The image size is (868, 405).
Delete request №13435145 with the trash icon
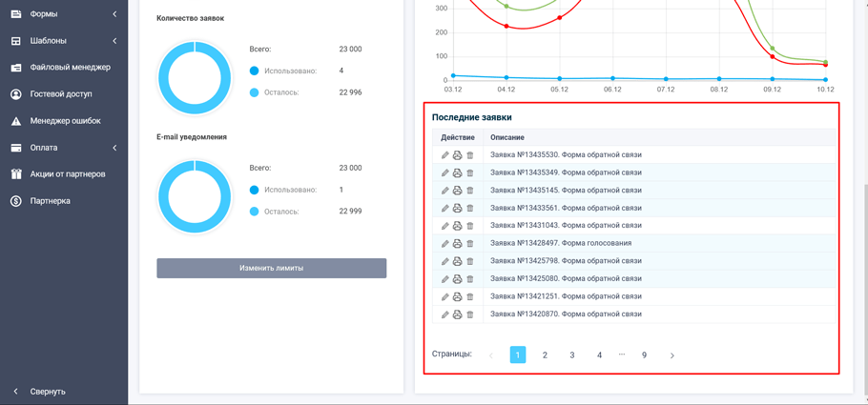click(469, 191)
